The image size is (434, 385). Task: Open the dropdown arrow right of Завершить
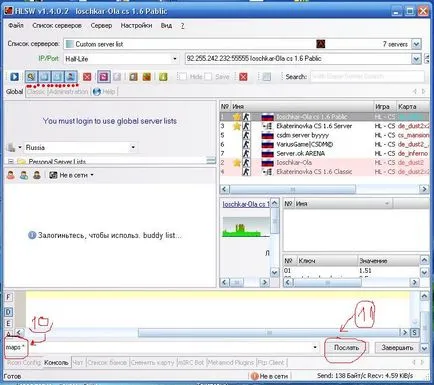(424, 348)
